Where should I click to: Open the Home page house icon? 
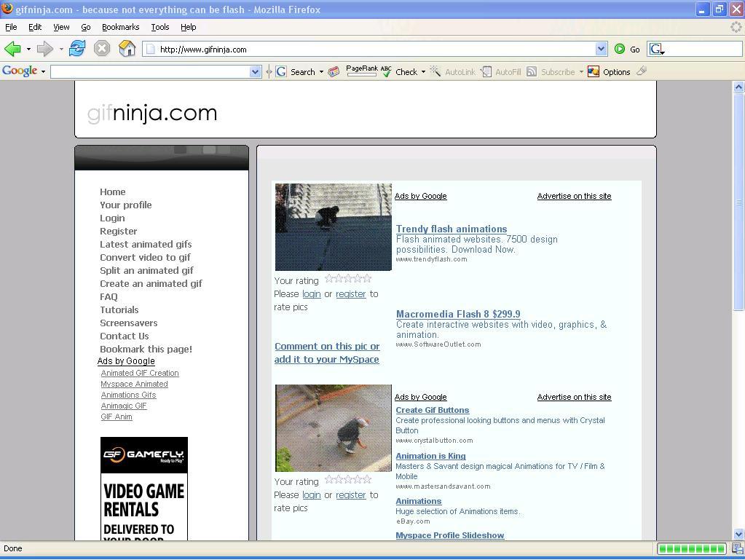coord(127,49)
